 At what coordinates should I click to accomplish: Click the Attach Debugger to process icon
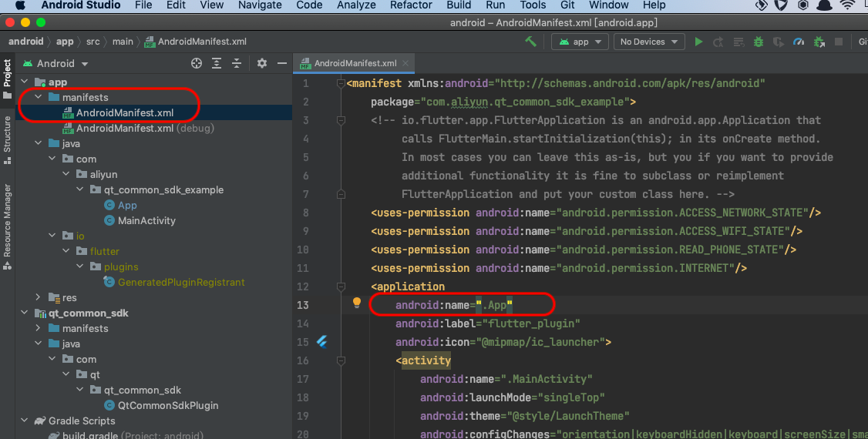pyautogui.click(x=819, y=42)
